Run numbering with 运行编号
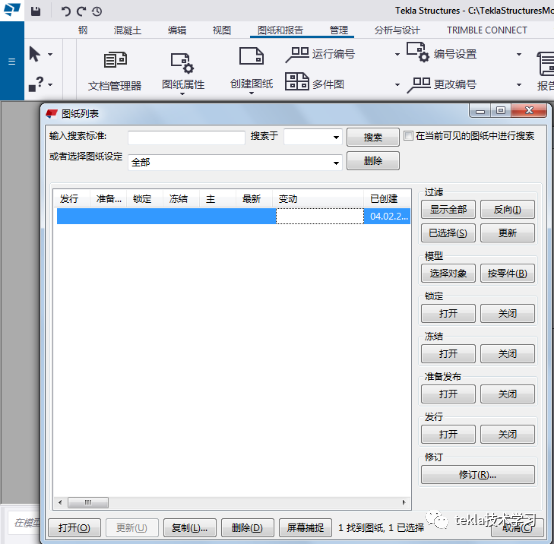 (x=320, y=54)
